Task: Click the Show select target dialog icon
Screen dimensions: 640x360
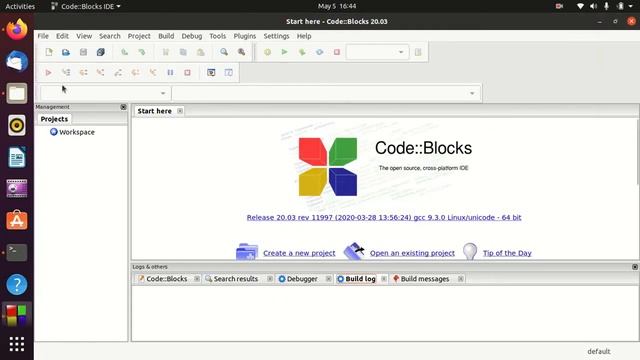Action: [418, 52]
